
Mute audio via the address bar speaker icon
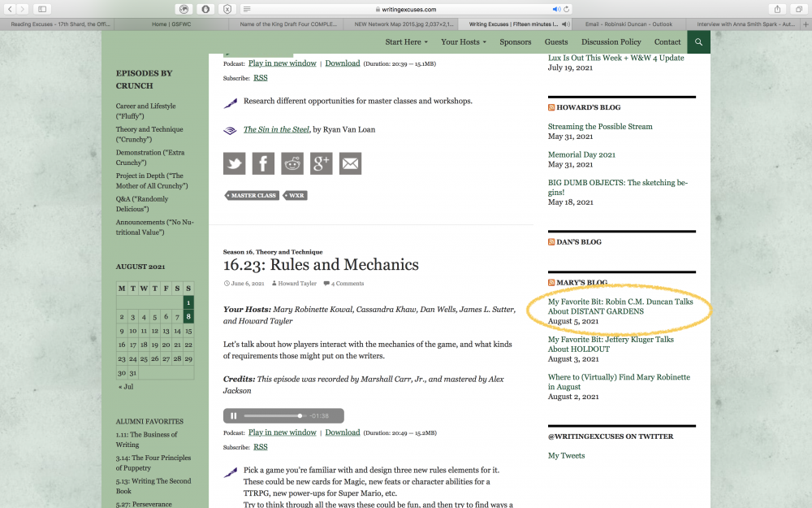(x=556, y=9)
